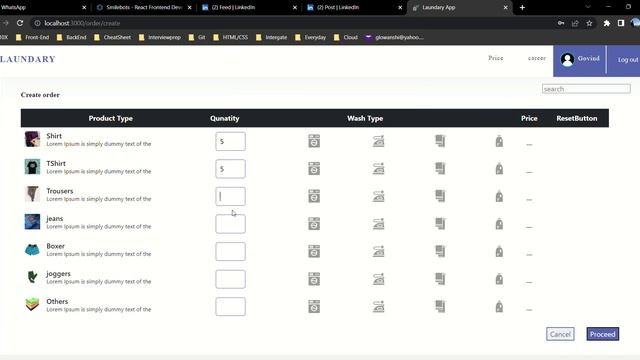Click the Shirt product thumbnail
The image size is (640, 360).
pyautogui.click(x=32, y=139)
